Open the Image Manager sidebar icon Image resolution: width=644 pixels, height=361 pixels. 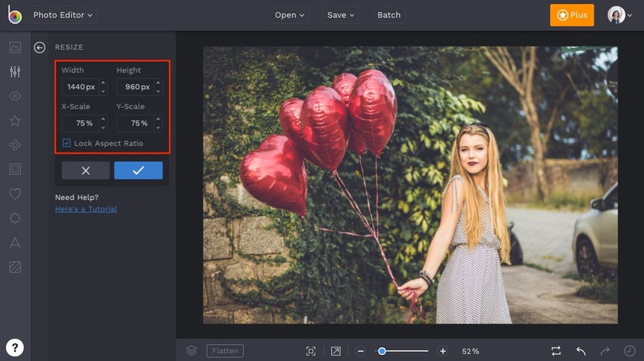[15, 47]
